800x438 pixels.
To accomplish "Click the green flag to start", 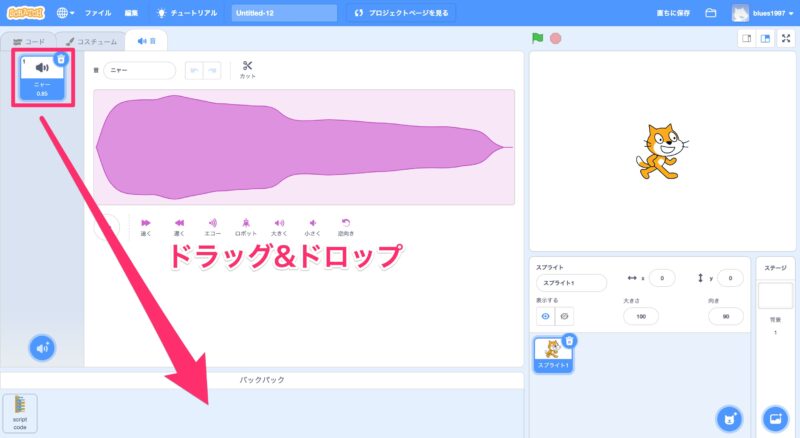I will [537, 38].
